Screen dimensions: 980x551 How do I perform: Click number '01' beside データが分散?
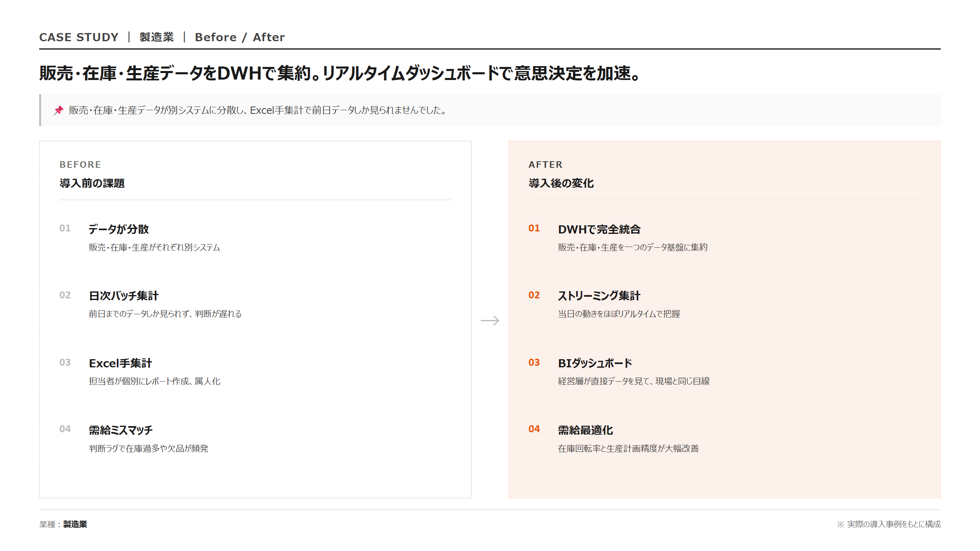65,228
